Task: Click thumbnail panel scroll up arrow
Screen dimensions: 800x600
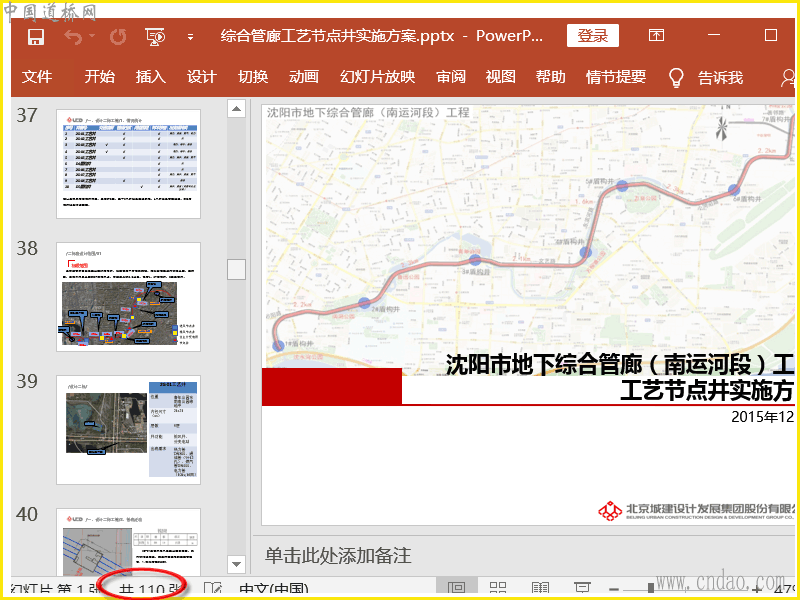Action: tap(236, 108)
